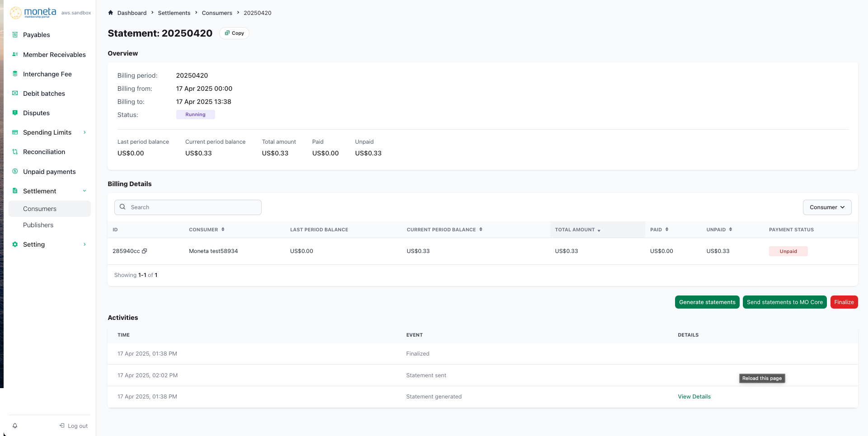Collapse Settlement submenu chevron

[x=84, y=191]
